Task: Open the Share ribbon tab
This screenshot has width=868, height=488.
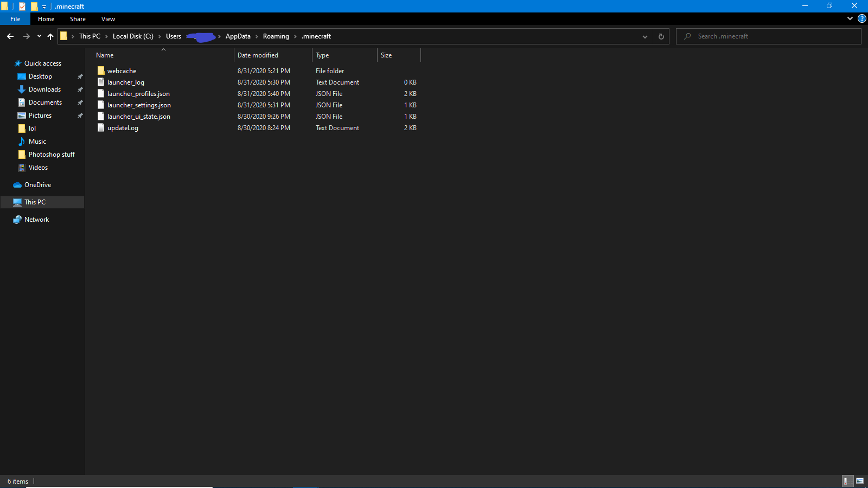Action: pyautogui.click(x=78, y=19)
